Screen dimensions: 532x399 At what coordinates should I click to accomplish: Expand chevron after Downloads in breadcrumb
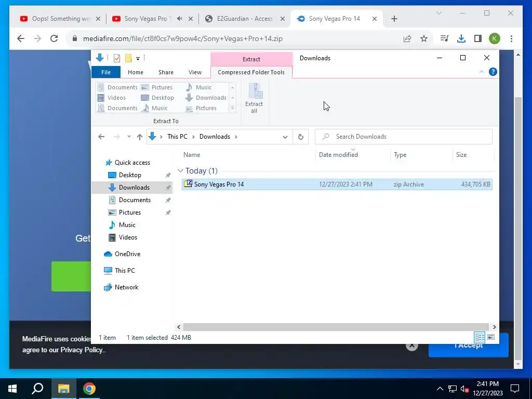236,137
